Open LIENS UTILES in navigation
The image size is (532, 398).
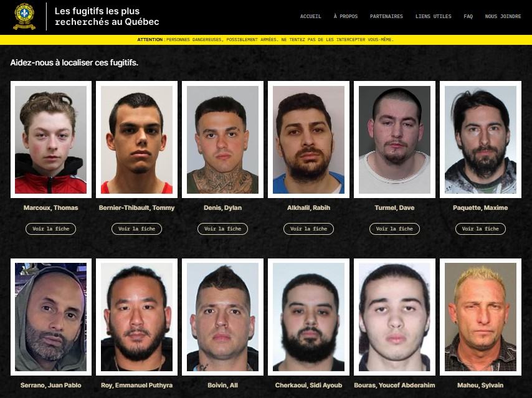point(434,16)
